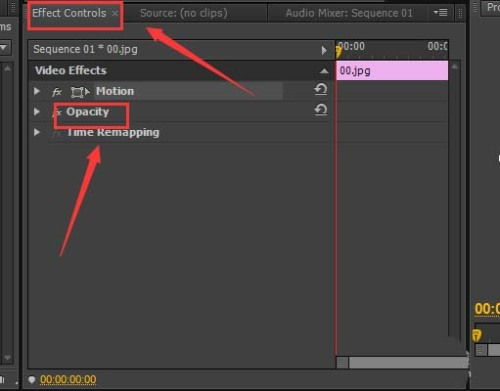Reset the Opacity effect
Image resolution: width=500 pixels, height=391 pixels.
321,110
